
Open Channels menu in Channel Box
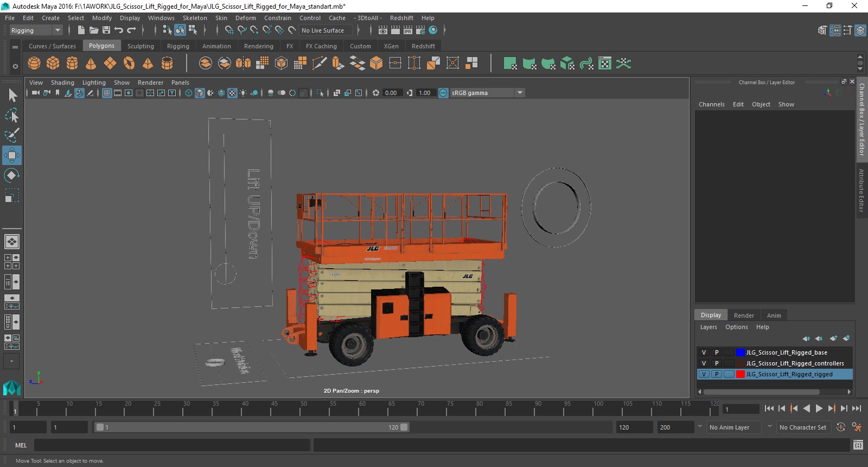pos(712,104)
